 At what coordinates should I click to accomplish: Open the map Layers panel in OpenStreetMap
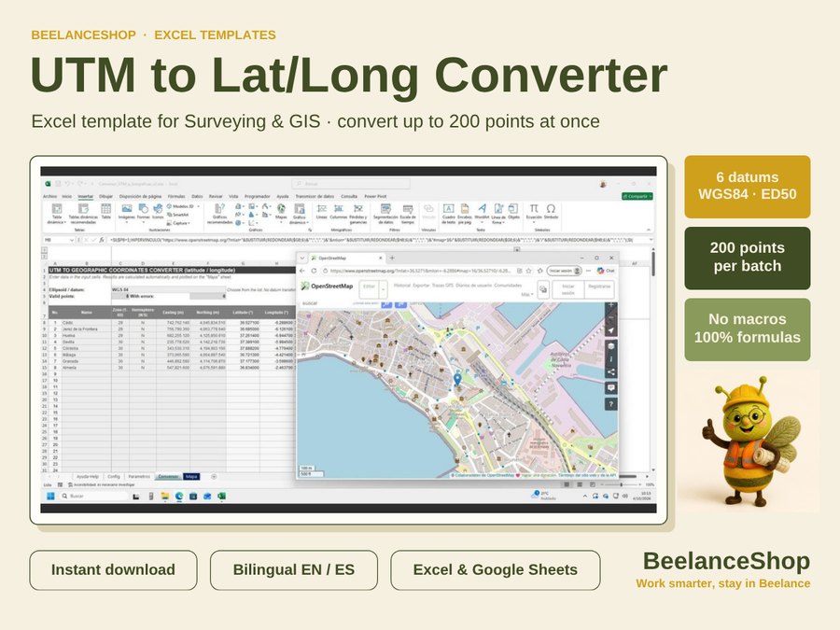[x=610, y=346]
